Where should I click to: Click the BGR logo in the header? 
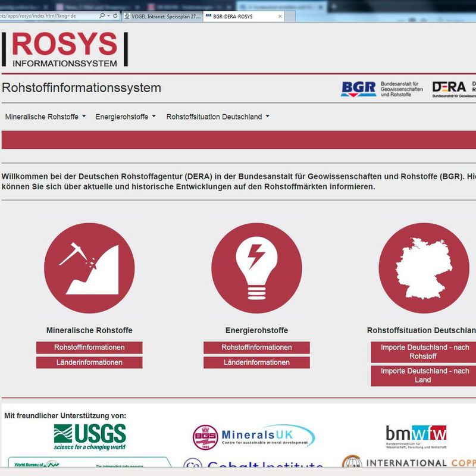coord(358,89)
